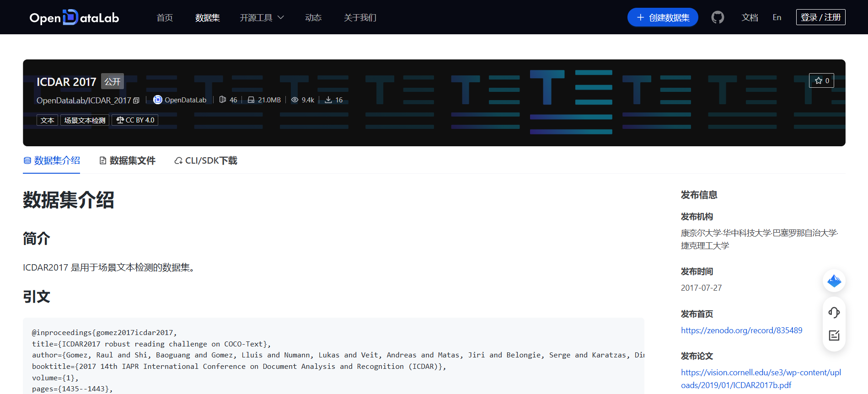Switch language to En

(777, 17)
